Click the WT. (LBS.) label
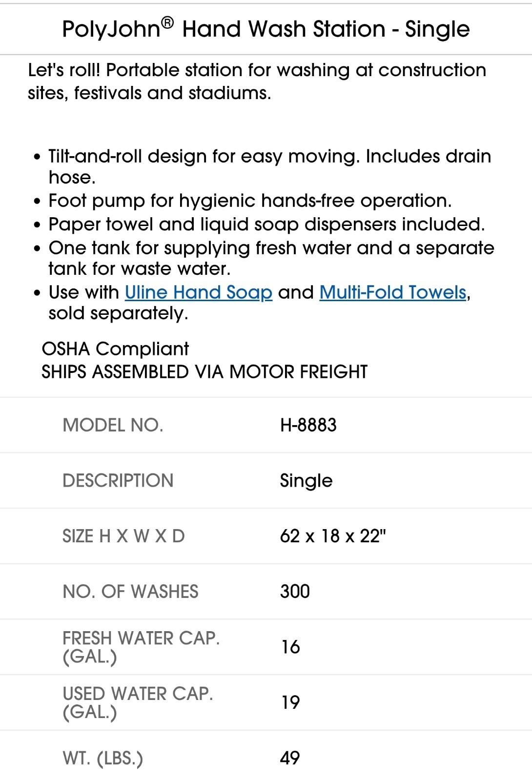 click(103, 759)
